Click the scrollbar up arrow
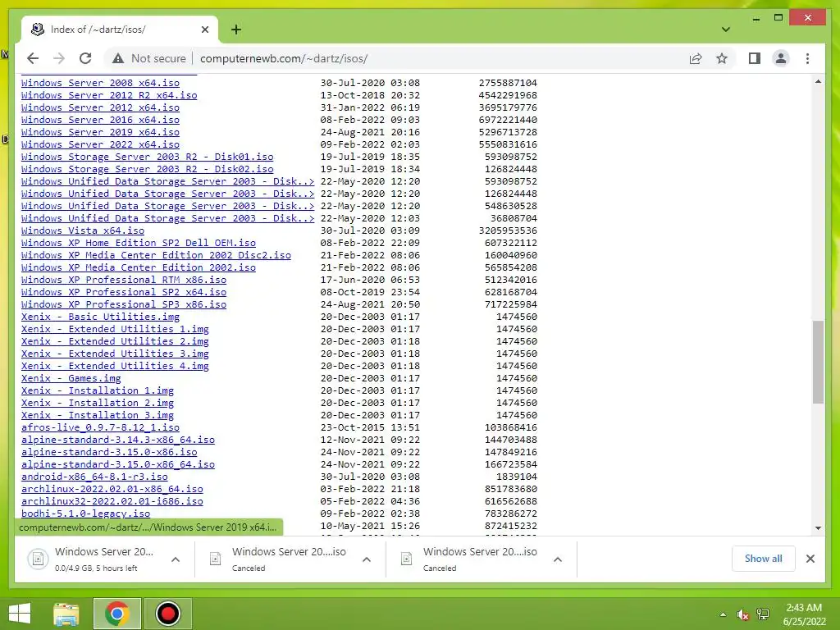This screenshot has width=840, height=630. click(x=818, y=81)
